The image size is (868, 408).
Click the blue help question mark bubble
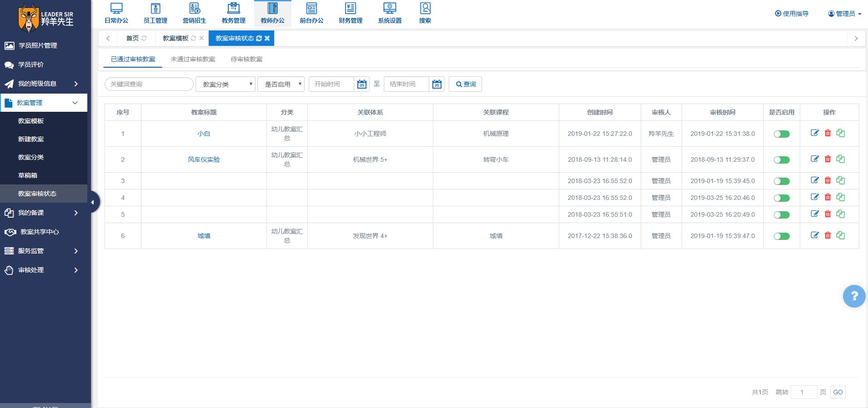coord(854,296)
